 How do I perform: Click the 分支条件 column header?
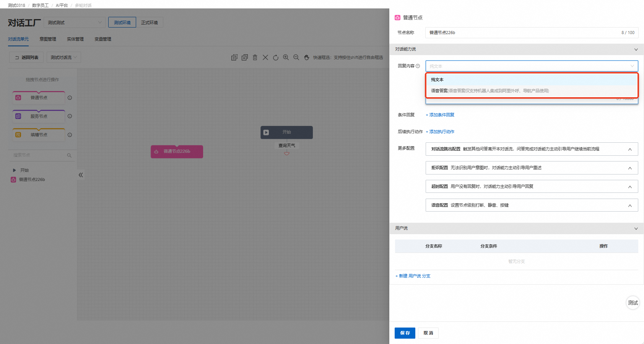[x=489, y=246]
